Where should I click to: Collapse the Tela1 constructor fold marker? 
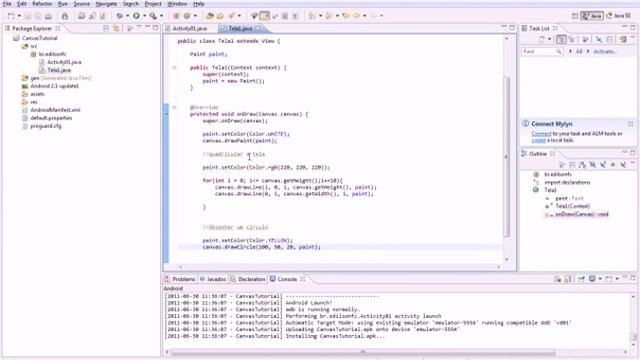pos(174,67)
